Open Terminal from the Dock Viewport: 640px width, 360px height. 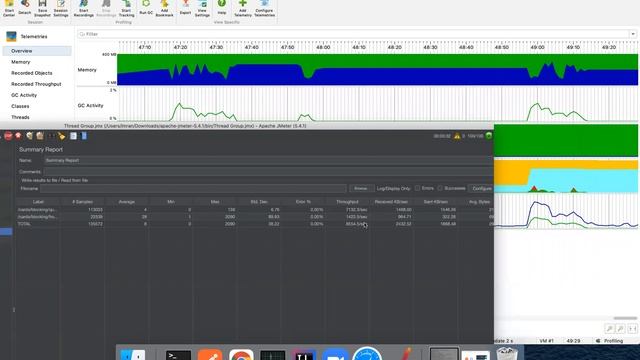178,355
